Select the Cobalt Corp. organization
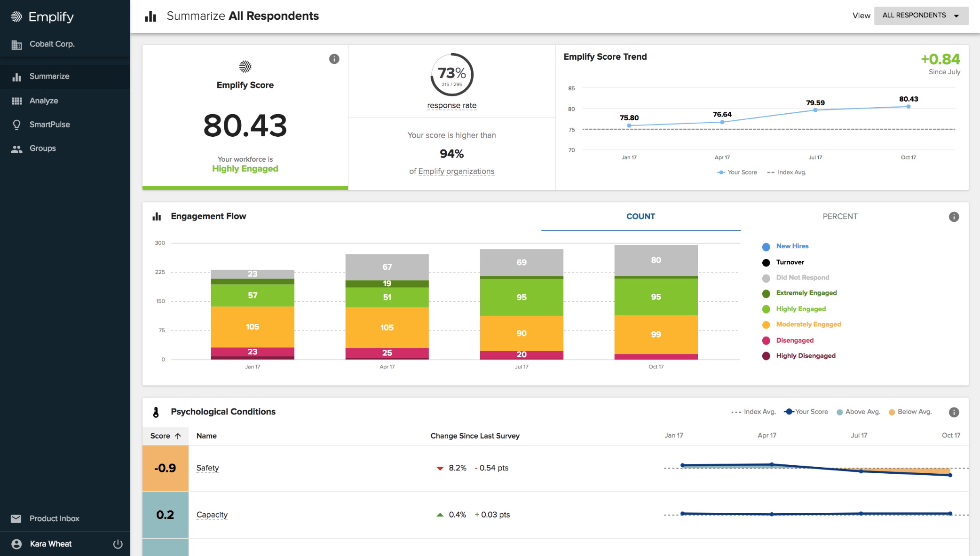The image size is (980, 556). (52, 44)
